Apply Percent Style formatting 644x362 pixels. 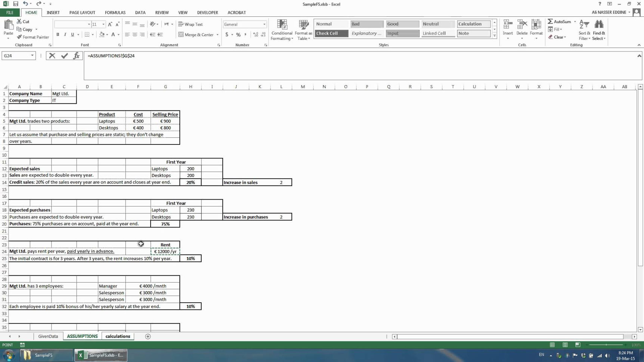point(238,34)
